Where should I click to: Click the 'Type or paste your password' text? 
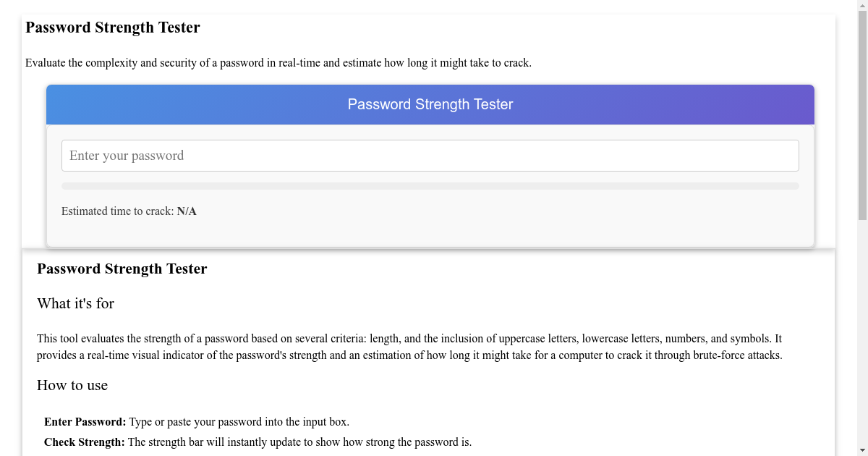point(239,421)
